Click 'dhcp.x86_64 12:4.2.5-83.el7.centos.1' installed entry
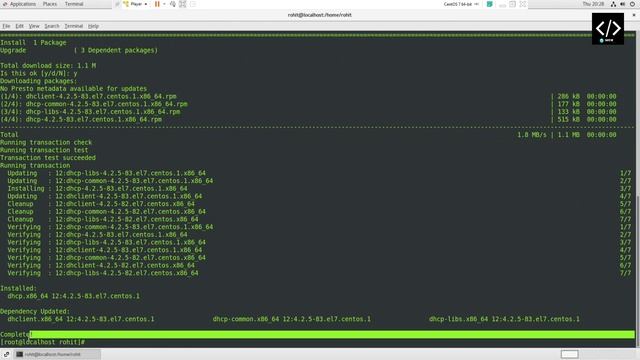 point(73,296)
